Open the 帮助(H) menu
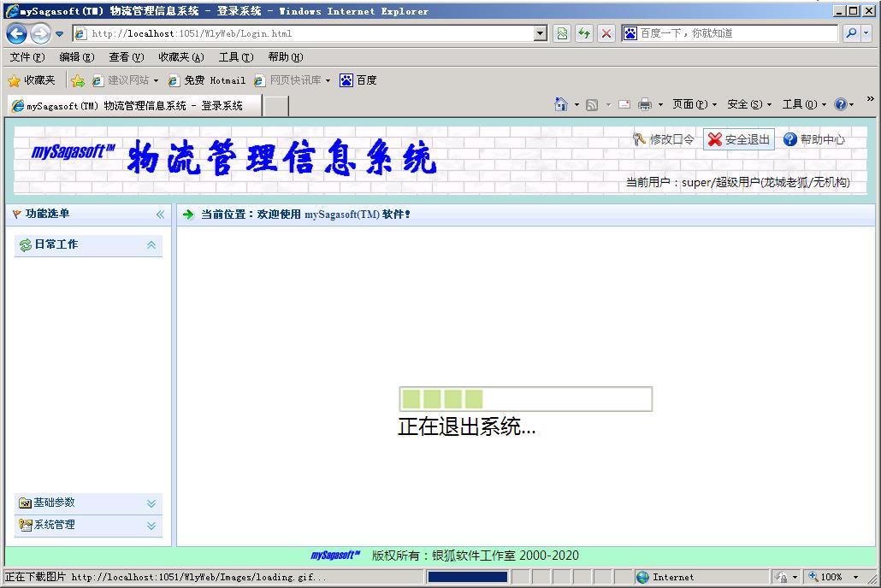 (286, 57)
